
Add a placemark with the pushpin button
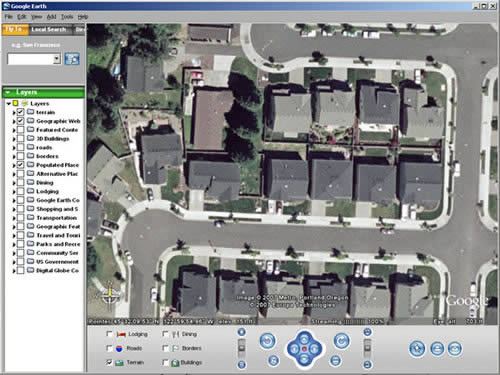point(417,349)
